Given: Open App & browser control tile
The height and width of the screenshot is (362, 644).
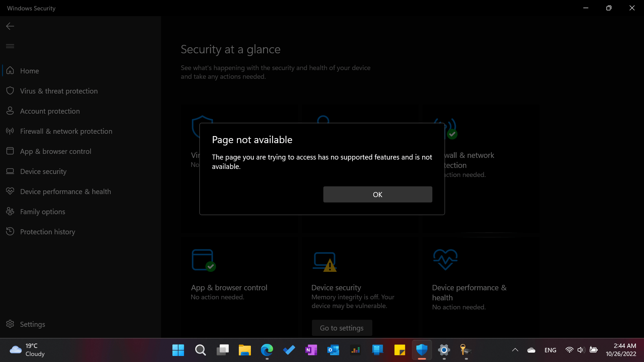Looking at the screenshot, I should point(229,288).
